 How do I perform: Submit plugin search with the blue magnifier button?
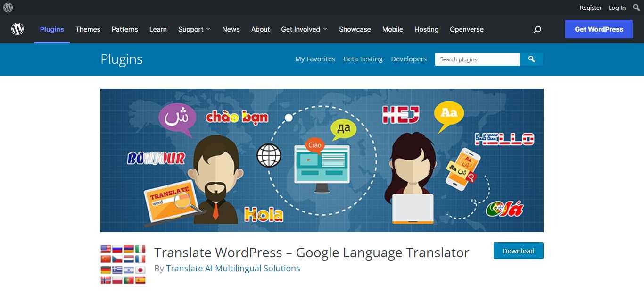click(x=532, y=59)
